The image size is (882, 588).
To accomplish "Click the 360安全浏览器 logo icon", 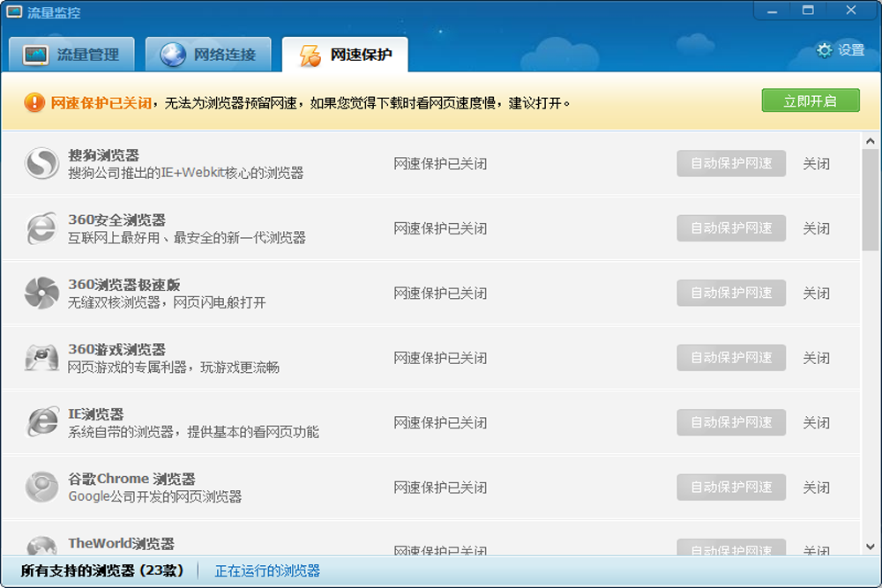I will point(41,228).
